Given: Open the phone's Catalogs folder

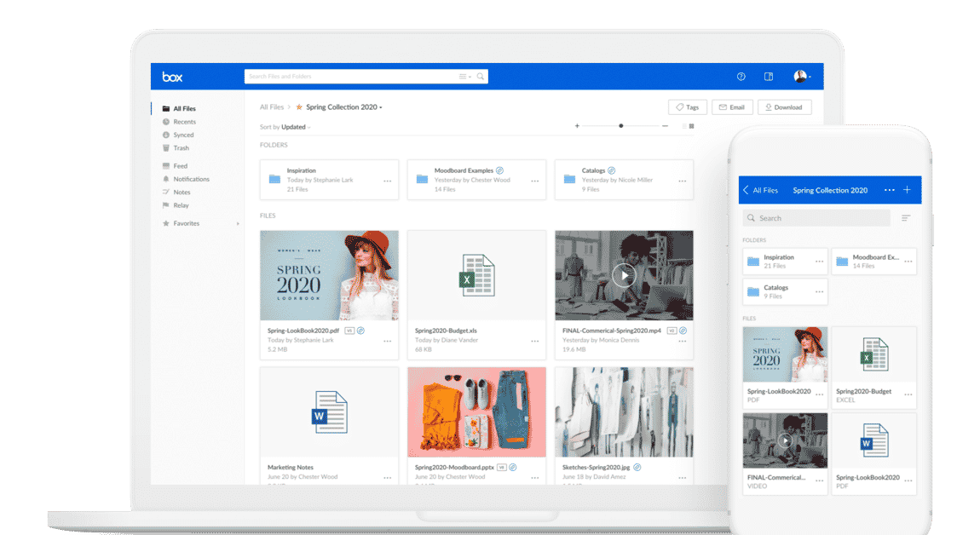Looking at the screenshot, I should [x=785, y=292].
